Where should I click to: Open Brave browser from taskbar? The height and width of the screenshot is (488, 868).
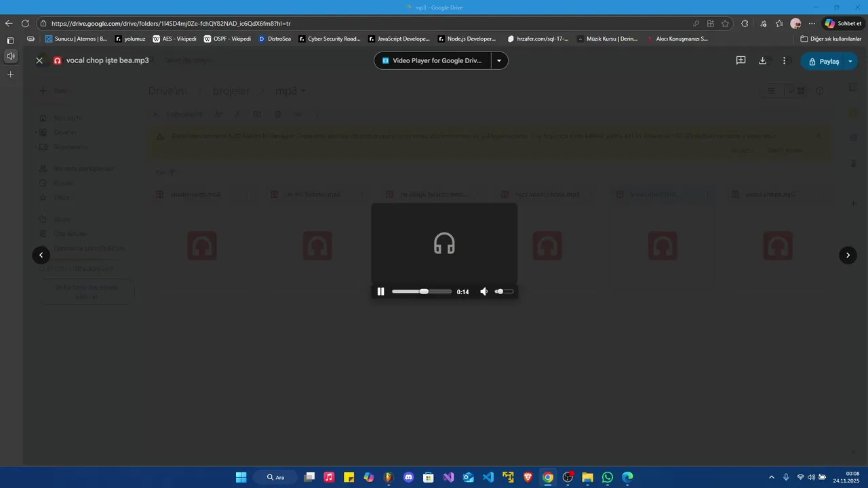pyautogui.click(x=528, y=477)
